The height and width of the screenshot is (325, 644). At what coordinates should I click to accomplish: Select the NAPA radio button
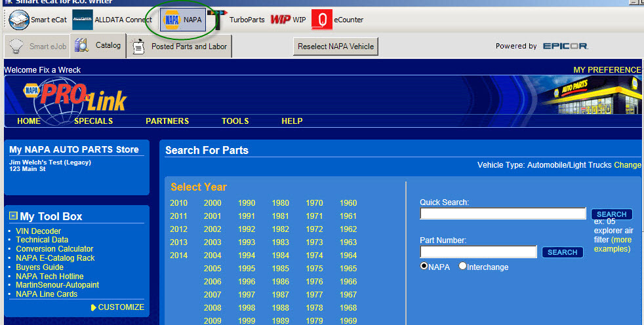pyautogui.click(x=424, y=266)
